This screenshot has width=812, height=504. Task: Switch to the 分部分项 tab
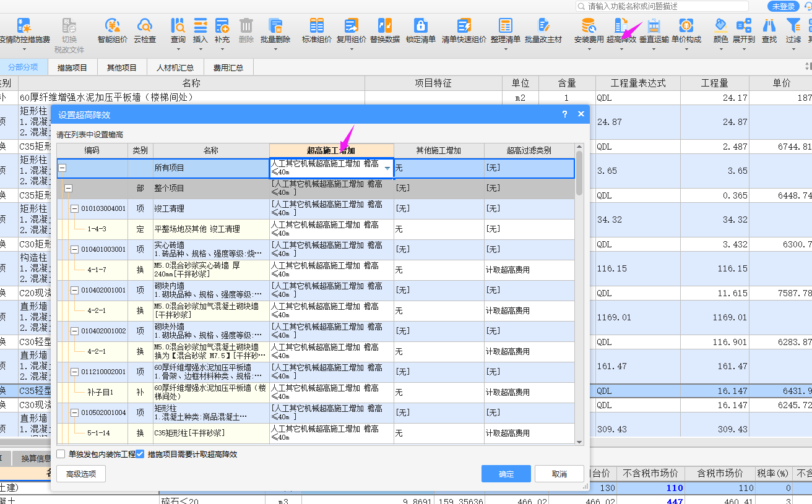[23, 67]
